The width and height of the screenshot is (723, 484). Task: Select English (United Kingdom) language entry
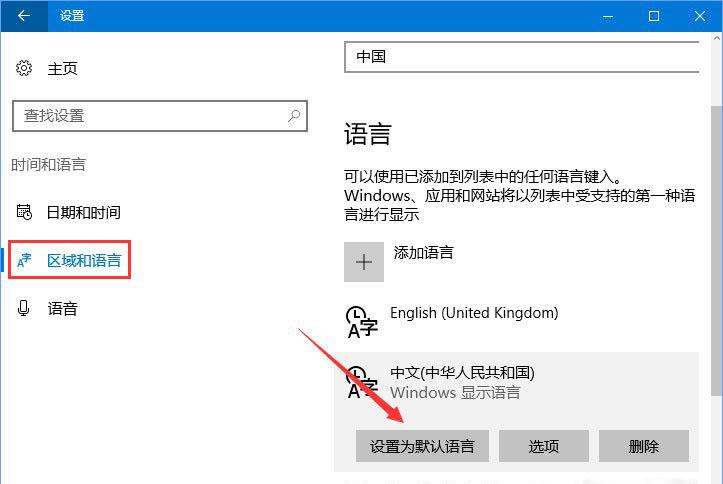point(516,322)
